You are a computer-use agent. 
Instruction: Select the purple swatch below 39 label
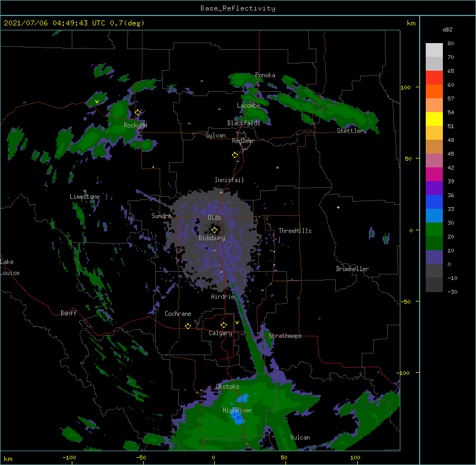(434, 188)
